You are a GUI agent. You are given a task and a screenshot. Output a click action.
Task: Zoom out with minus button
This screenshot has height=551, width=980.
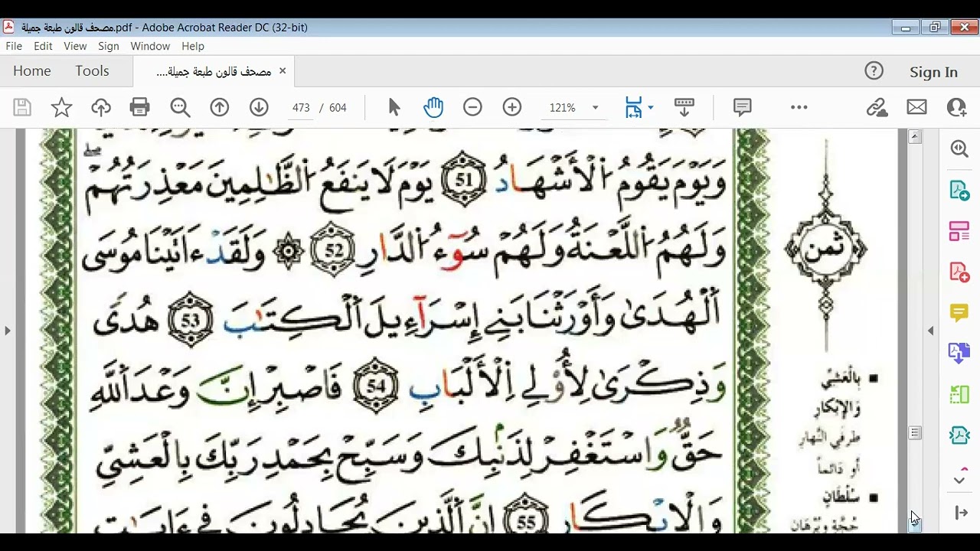click(x=472, y=108)
